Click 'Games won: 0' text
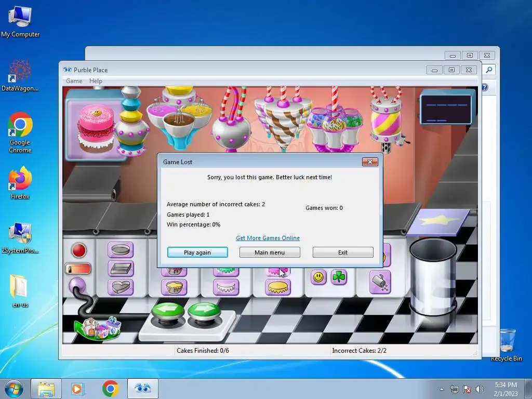The width and height of the screenshot is (532, 399). pos(324,208)
